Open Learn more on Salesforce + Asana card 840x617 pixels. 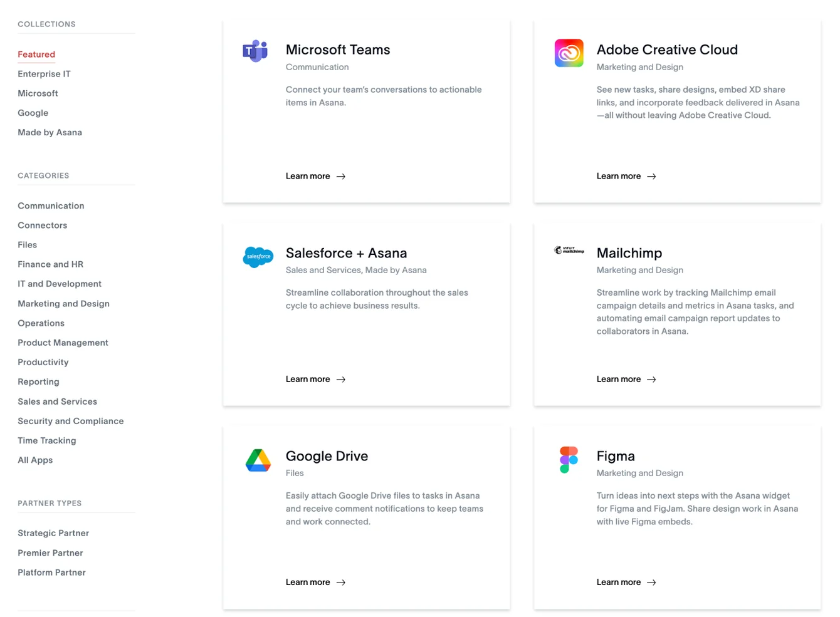[x=315, y=379]
